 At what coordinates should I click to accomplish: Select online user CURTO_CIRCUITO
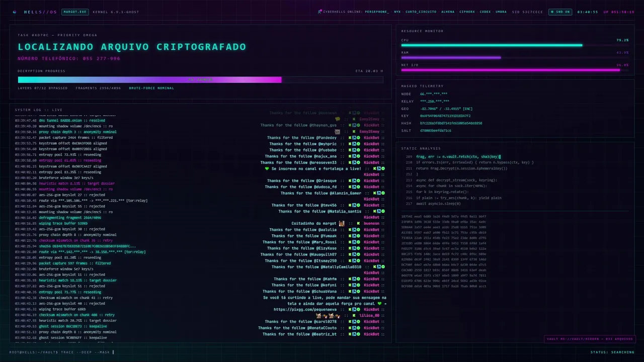click(421, 12)
